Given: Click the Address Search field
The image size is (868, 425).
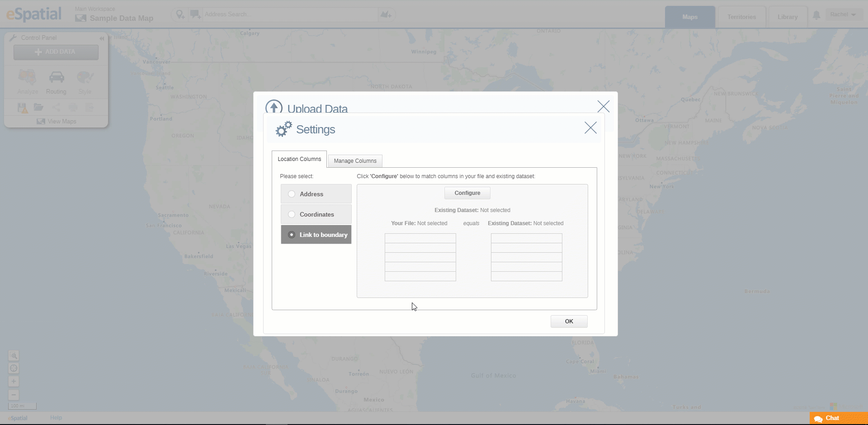Looking at the screenshot, I should [x=290, y=14].
